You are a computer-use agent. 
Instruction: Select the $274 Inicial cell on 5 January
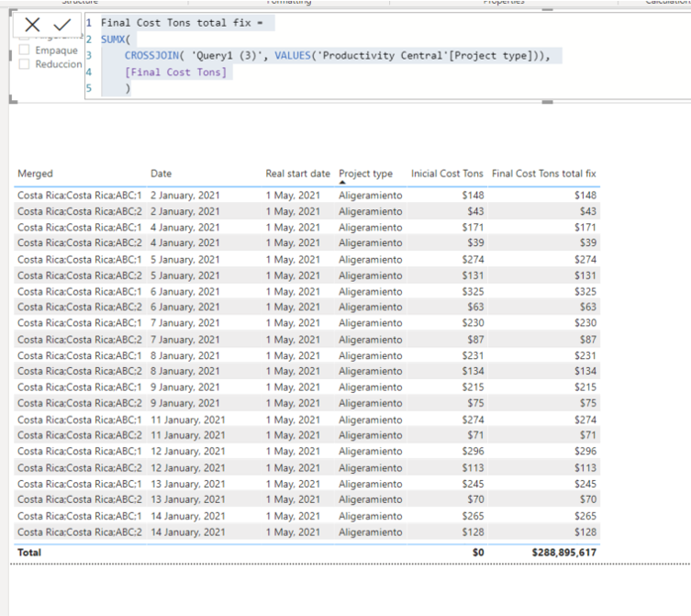coord(473,260)
